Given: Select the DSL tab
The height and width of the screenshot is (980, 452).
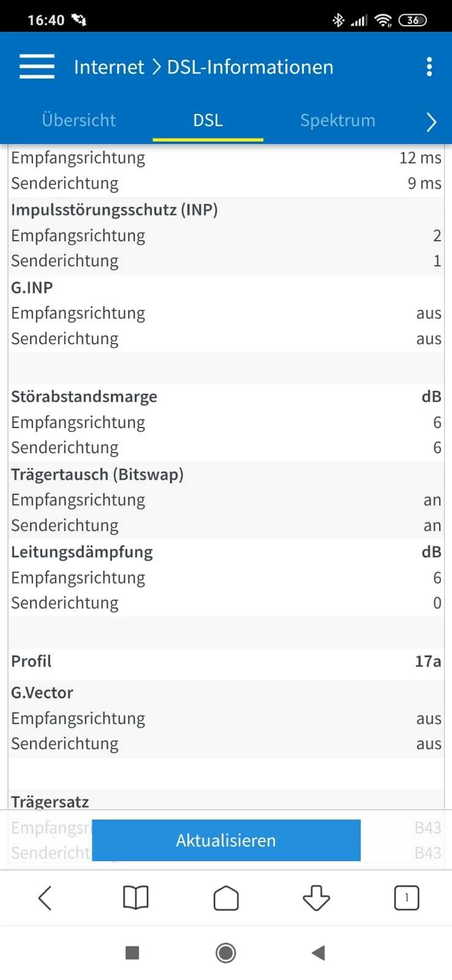Looking at the screenshot, I should (x=208, y=120).
